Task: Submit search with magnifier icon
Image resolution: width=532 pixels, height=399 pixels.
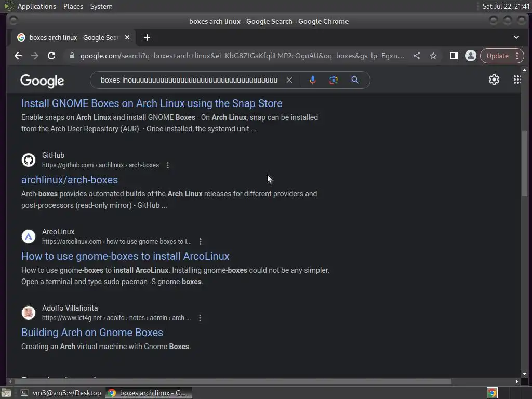Action: [355, 80]
